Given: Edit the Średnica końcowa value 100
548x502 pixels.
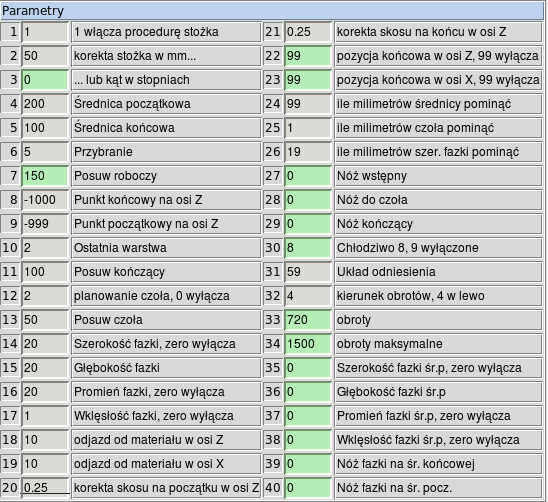Looking at the screenshot, I should tap(45, 128).
